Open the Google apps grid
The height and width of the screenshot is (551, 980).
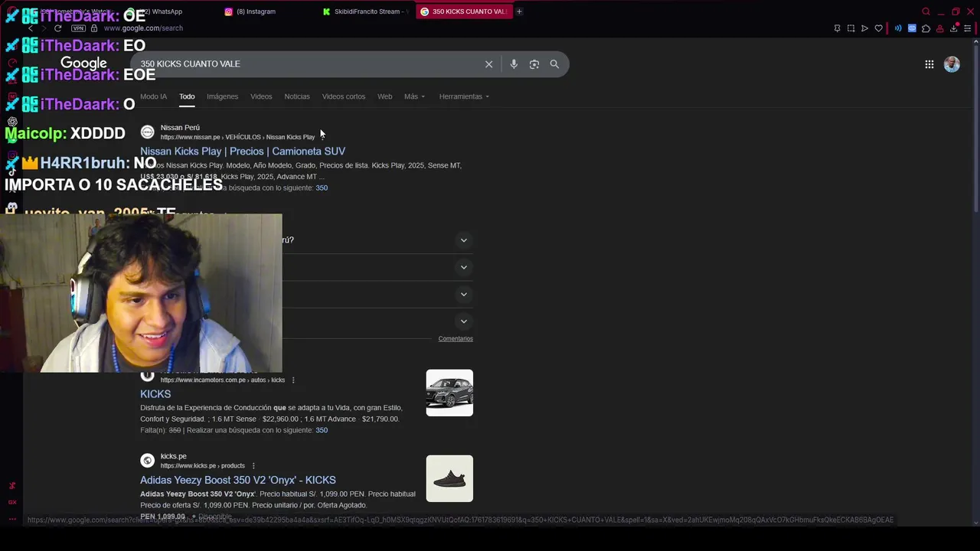tap(929, 64)
